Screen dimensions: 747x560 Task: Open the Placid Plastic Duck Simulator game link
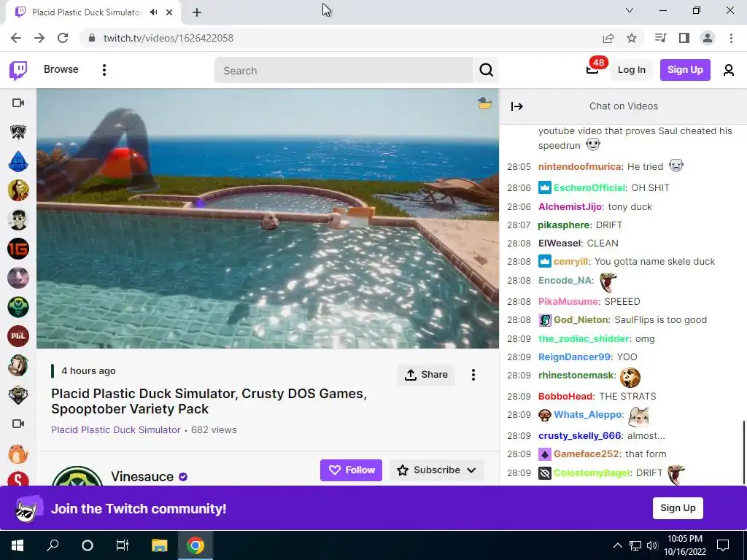pyautogui.click(x=116, y=429)
